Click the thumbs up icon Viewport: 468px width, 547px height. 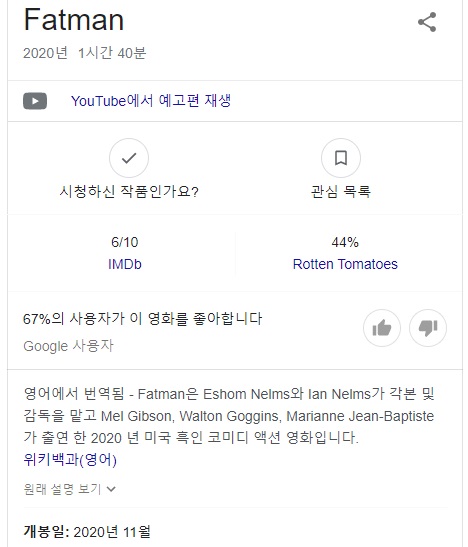(x=382, y=328)
